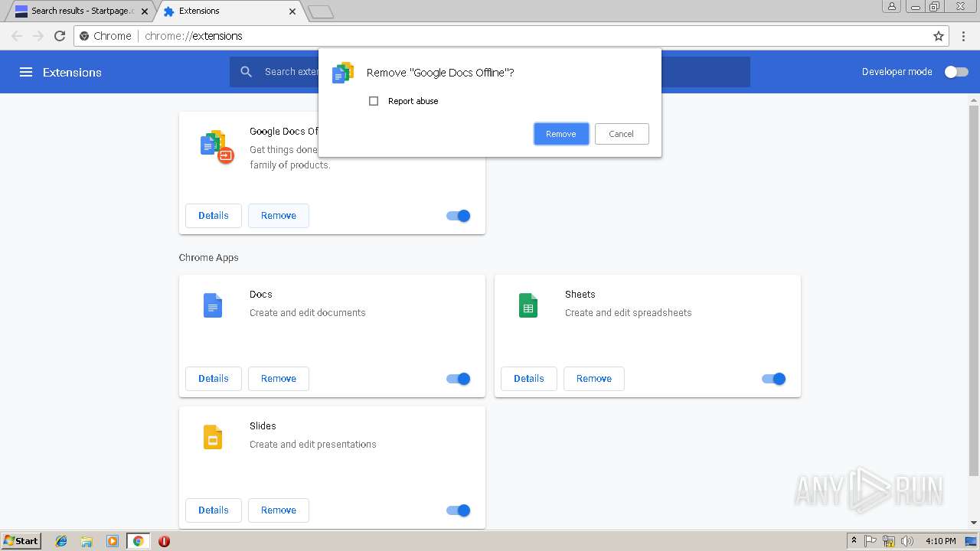Open the Opera taskbar icon

point(164,541)
